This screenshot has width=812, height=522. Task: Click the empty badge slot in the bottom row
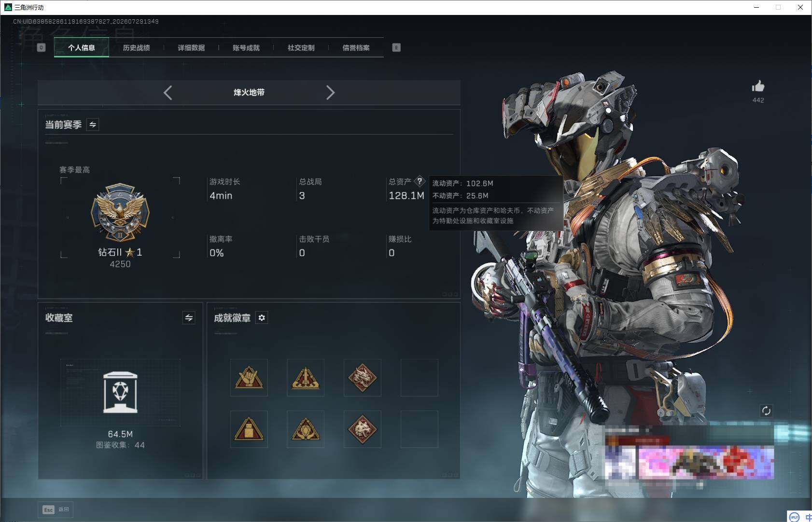click(420, 429)
